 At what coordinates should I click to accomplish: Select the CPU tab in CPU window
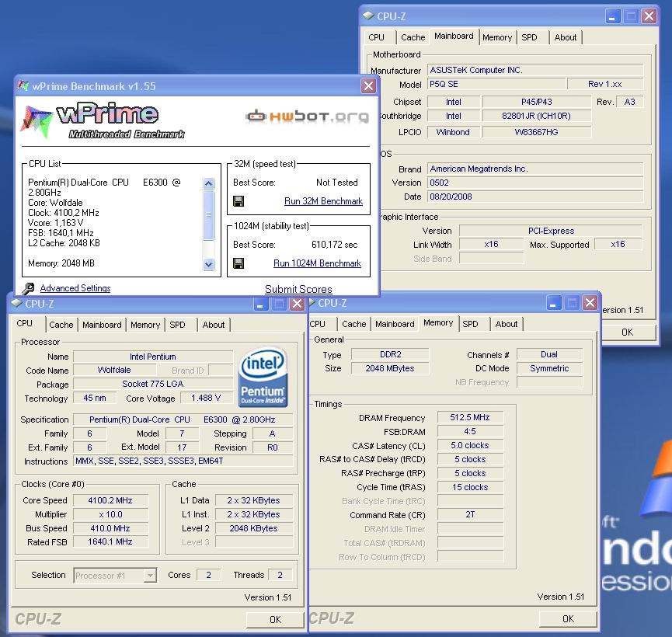coord(24,324)
